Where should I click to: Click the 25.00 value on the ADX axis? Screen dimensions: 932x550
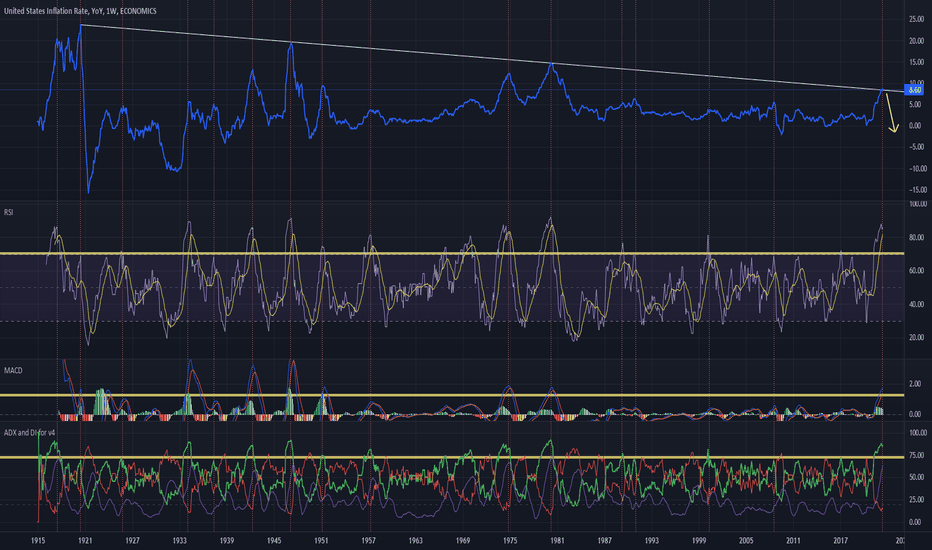[917, 499]
